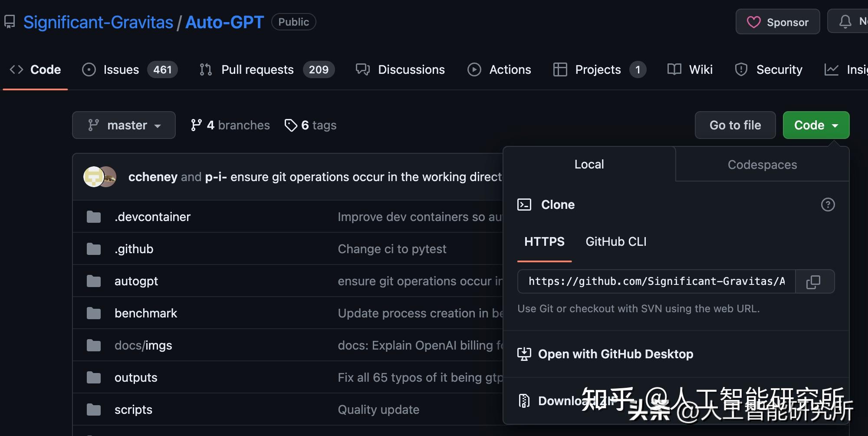Open the autogpt folder
The width and height of the screenshot is (868, 436).
tap(136, 281)
